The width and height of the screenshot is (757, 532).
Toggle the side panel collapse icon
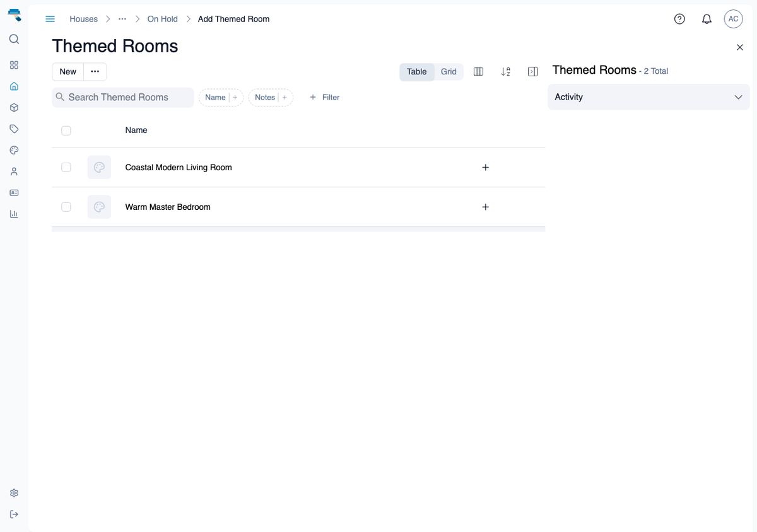click(532, 72)
